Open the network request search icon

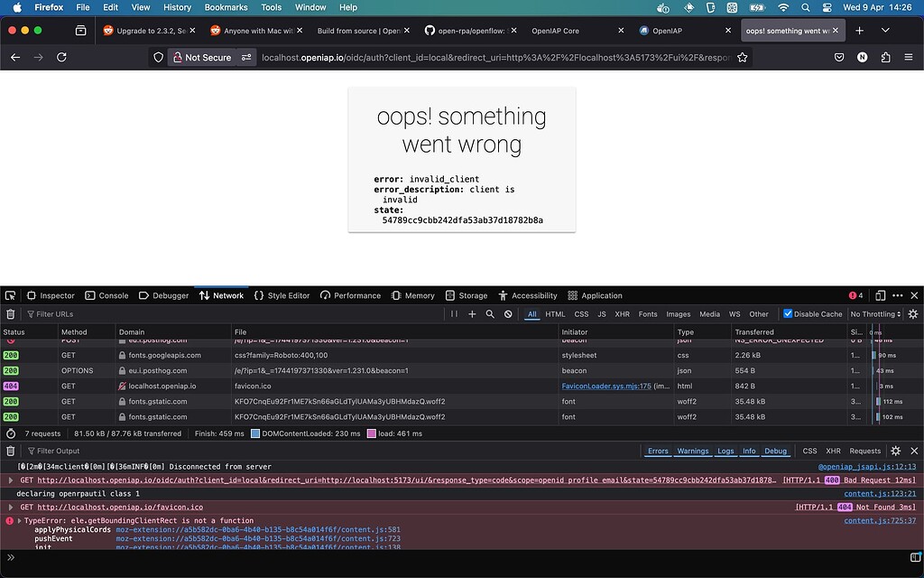pos(489,314)
